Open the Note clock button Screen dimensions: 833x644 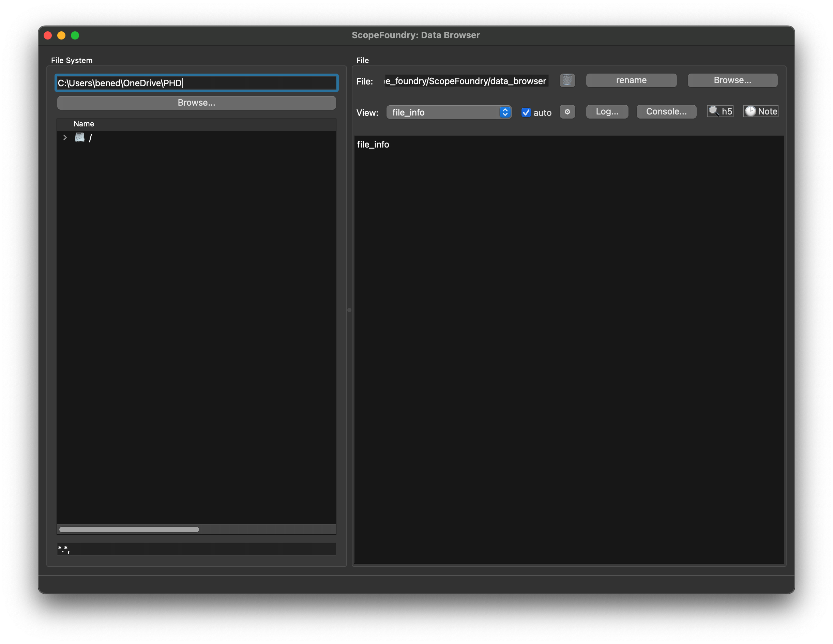[760, 111]
